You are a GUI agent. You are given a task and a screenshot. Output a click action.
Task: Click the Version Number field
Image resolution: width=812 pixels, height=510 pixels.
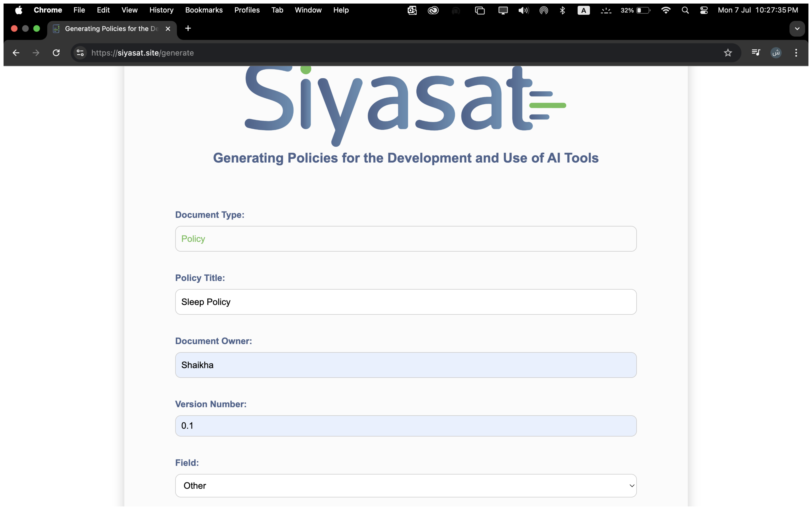pos(406,425)
